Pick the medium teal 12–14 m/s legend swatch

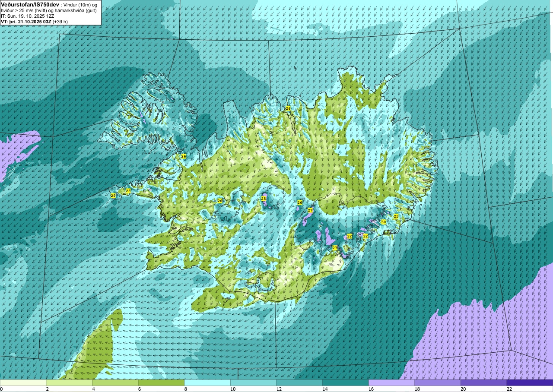point(299,383)
